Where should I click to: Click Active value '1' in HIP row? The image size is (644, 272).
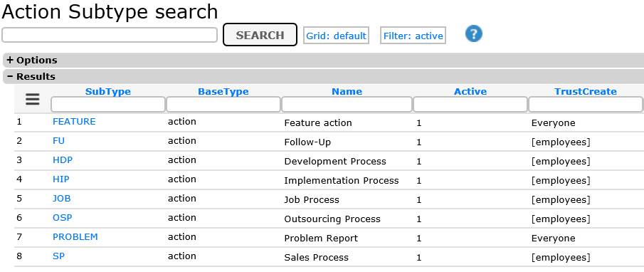419,181
